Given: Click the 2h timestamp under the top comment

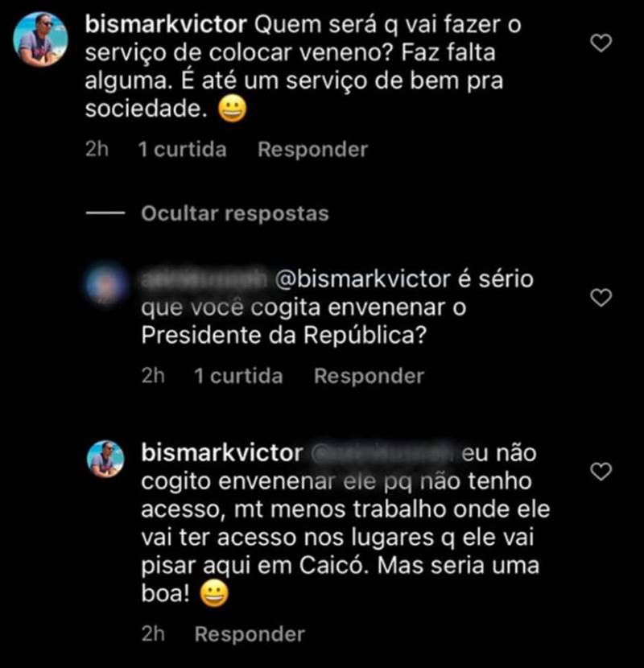Looking at the screenshot, I should [97, 150].
